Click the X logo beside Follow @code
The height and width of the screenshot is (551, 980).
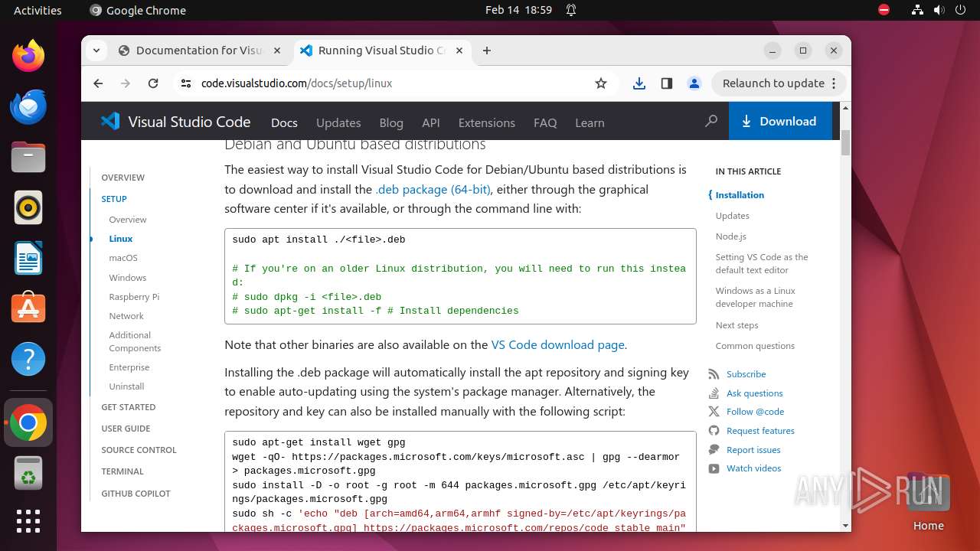pyautogui.click(x=714, y=412)
